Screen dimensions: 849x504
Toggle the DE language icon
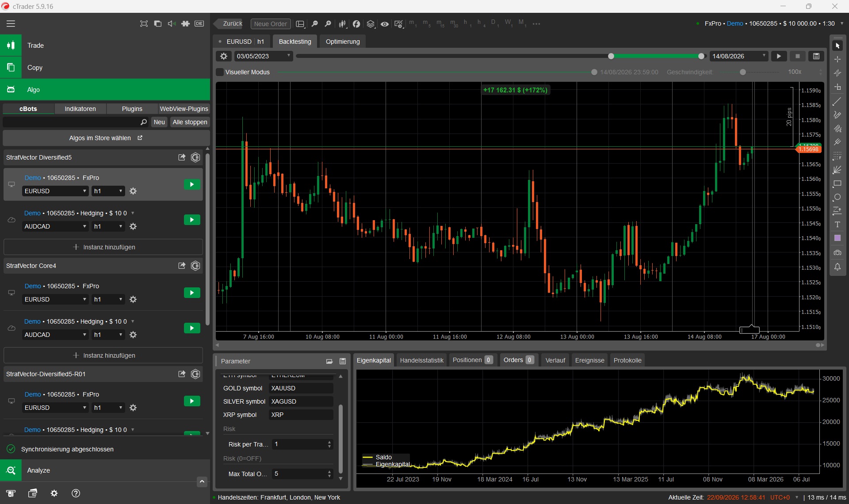[199, 24]
